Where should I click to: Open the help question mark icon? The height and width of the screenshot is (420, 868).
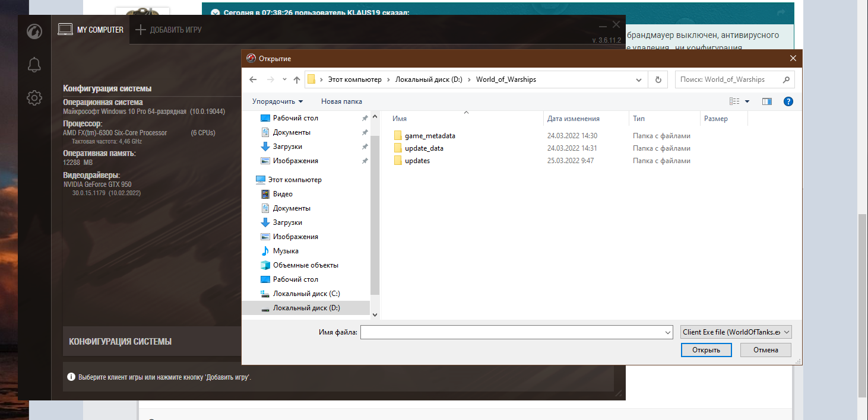pos(788,101)
